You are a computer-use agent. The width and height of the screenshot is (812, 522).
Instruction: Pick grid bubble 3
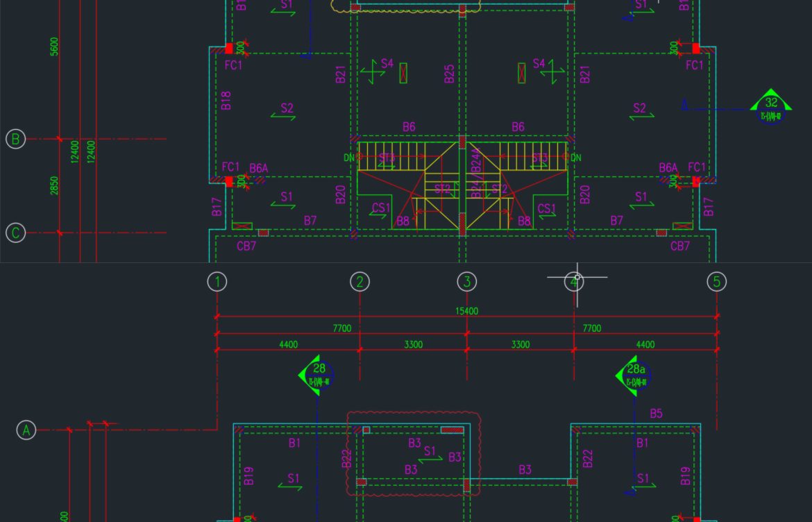tap(467, 282)
